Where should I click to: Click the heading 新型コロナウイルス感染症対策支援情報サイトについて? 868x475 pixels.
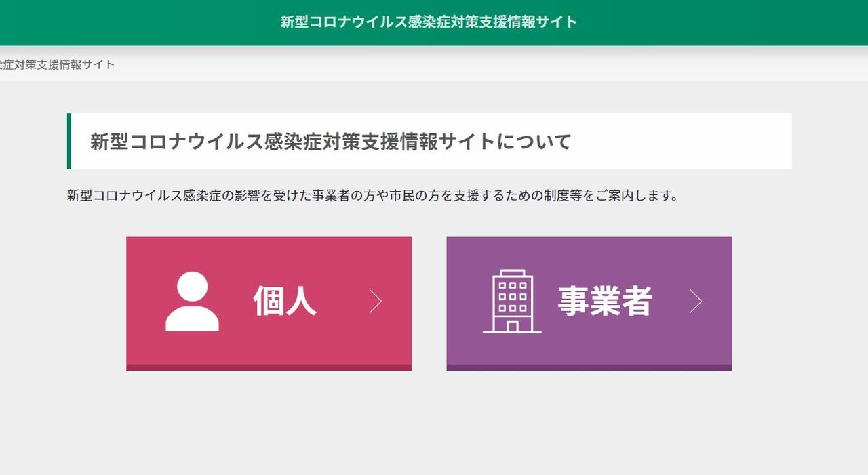(331, 142)
